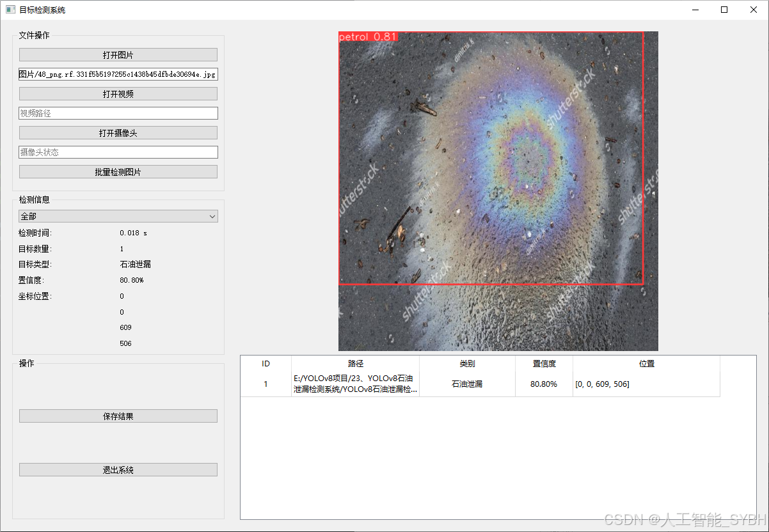This screenshot has height=532, width=769.
Task: Close the 目标检测系统 window
Action: (x=754, y=10)
